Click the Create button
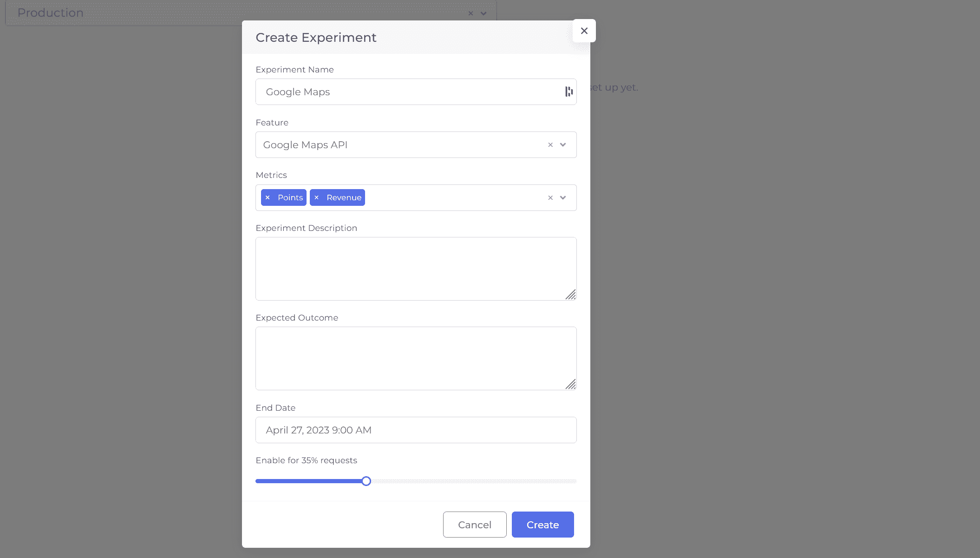 (x=542, y=525)
